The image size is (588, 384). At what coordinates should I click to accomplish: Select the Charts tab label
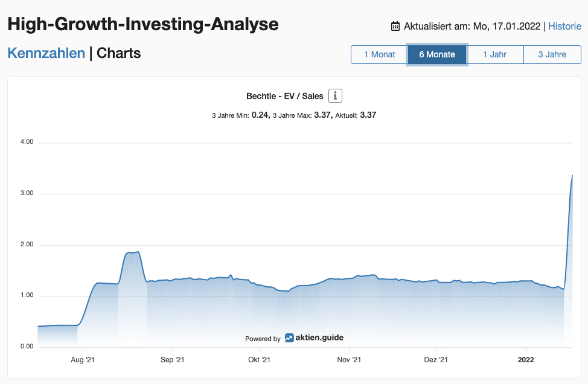click(x=118, y=53)
